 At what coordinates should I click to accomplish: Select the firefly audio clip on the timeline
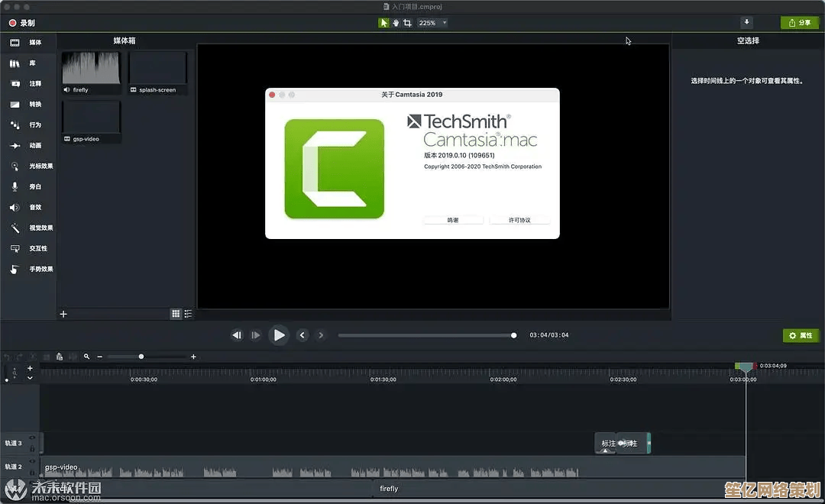point(558,489)
